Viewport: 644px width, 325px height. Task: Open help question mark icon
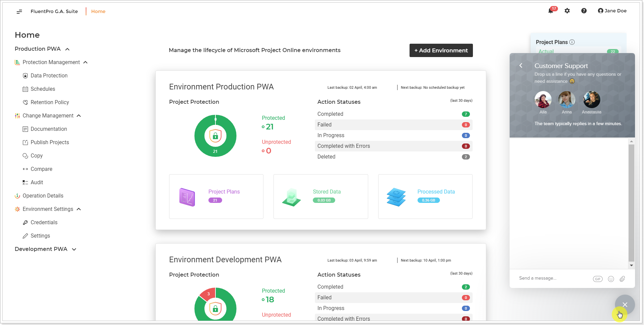pos(584,11)
